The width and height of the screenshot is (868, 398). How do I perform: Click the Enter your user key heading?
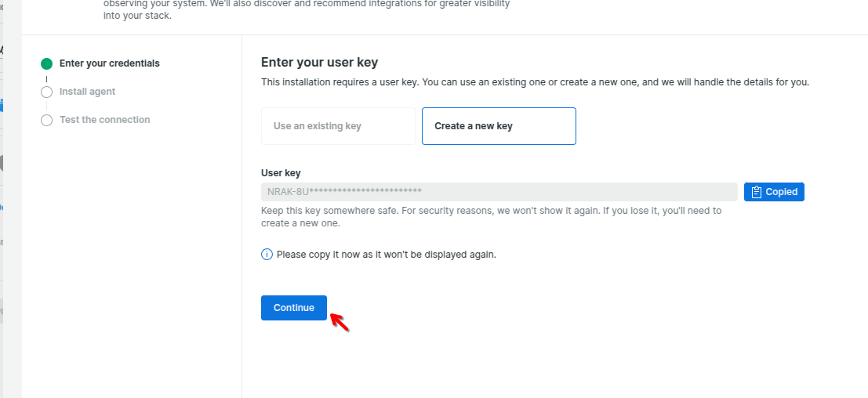click(320, 63)
